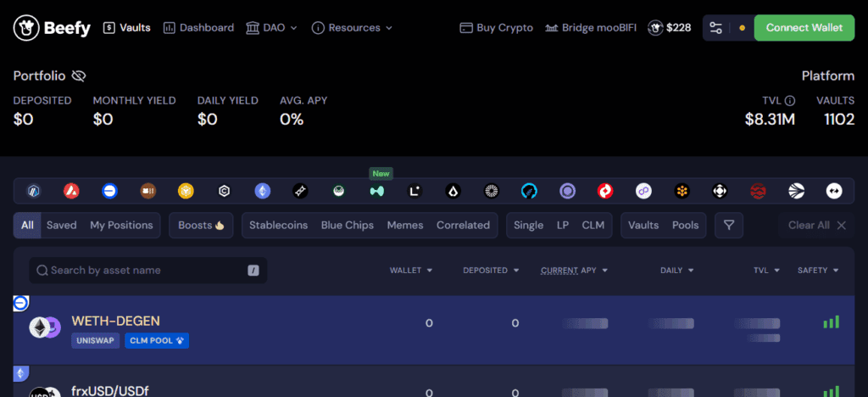
Task: Open the extra filters funnel icon
Action: [729, 226]
